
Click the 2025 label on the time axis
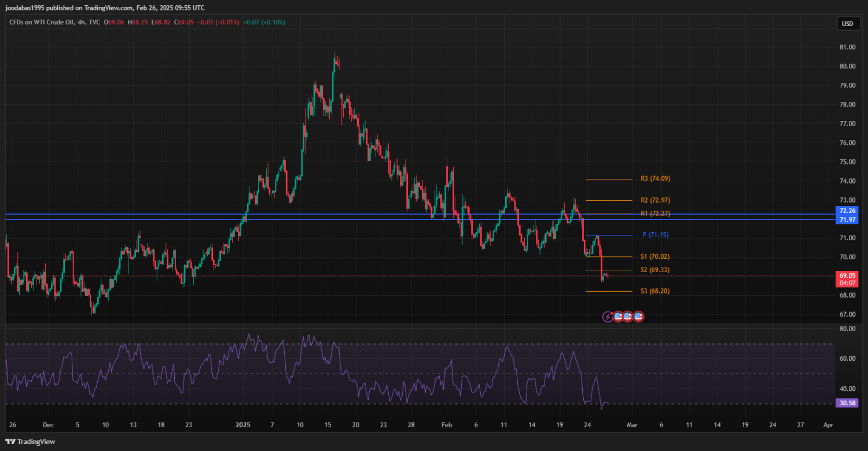point(243,425)
